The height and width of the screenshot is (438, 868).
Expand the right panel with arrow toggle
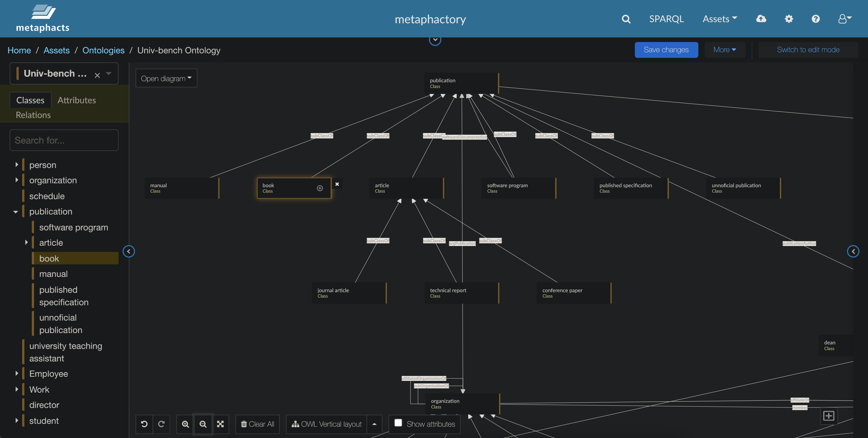pyautogui.click(x=853, y=251)
